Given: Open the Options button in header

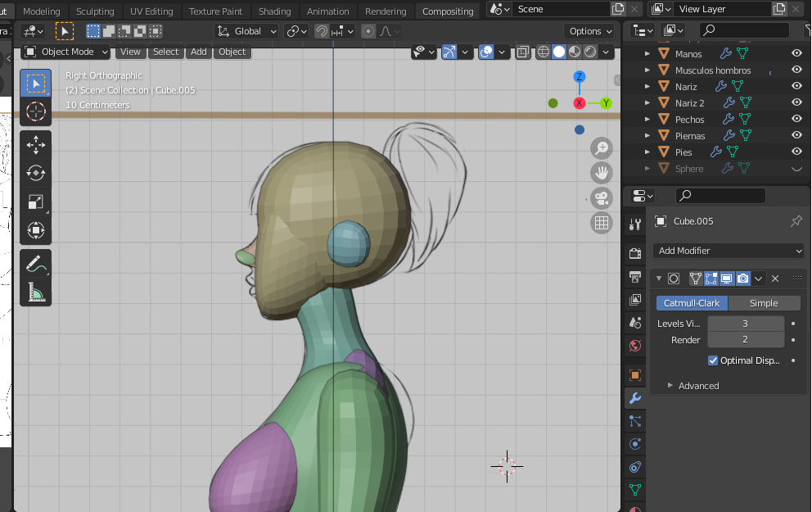Looking at the screenshot, I should coord(589,31).
